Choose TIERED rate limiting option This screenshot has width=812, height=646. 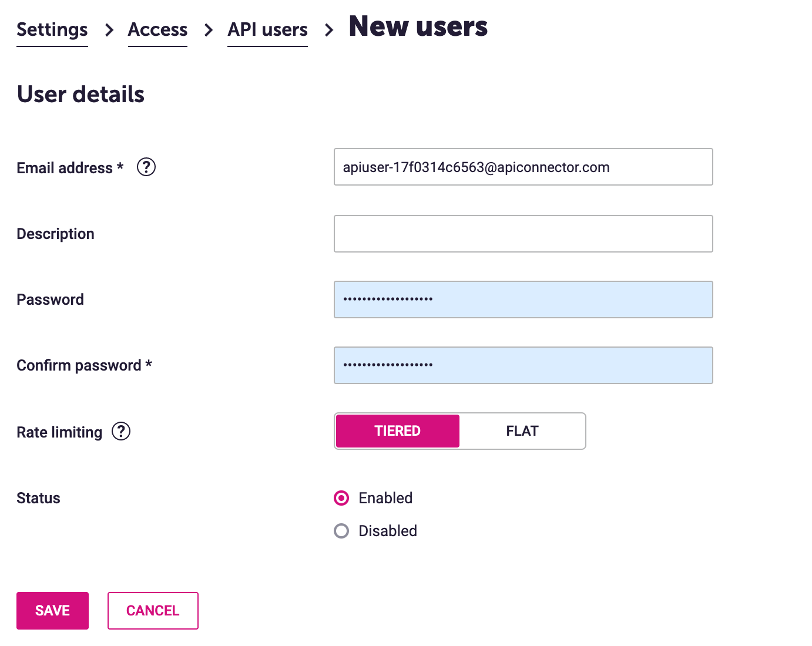pos(397,431)
